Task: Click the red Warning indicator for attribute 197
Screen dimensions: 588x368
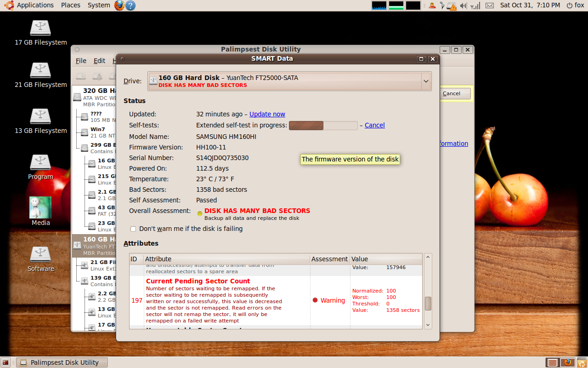Action: pos(315,300)
